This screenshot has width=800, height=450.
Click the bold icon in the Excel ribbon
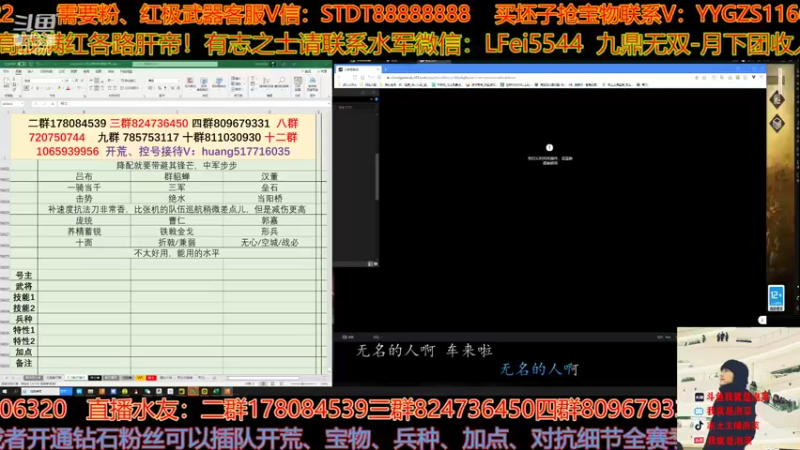tap(27, 88)
